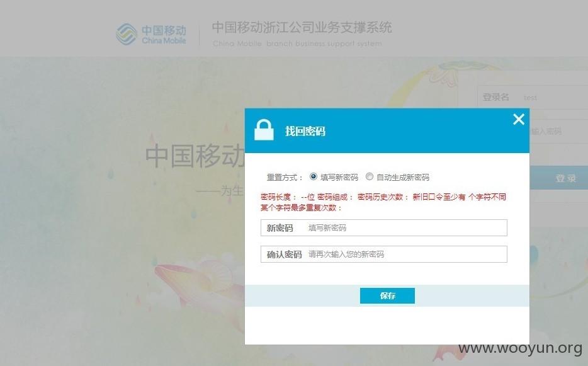Click the dimmed 输入密码 field in the background
The height and width of the screenshot is (366, 588).
click(x=559, y=132)
